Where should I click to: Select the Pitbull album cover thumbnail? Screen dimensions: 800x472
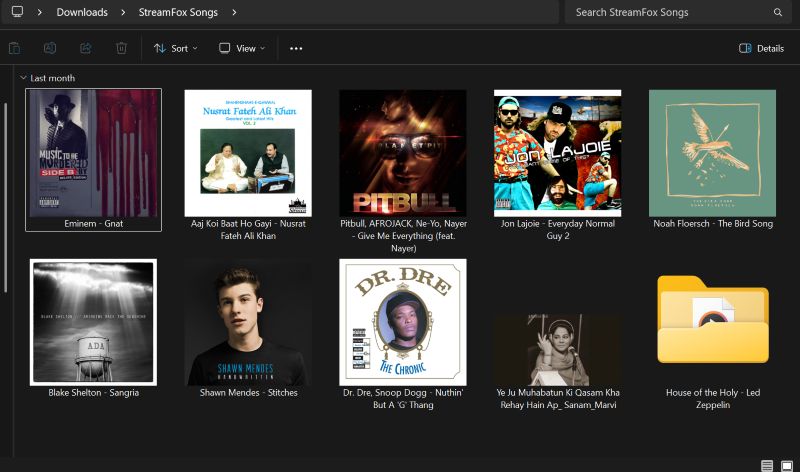coord(403,153)
